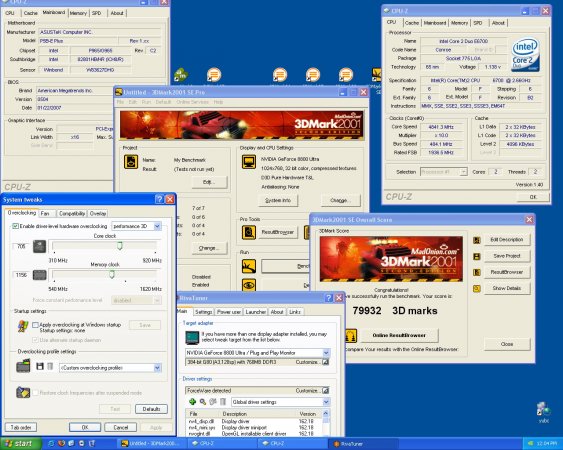Switch to Fan tab in System tweaks
Viewport: 563px width, 450px height.
46,213
